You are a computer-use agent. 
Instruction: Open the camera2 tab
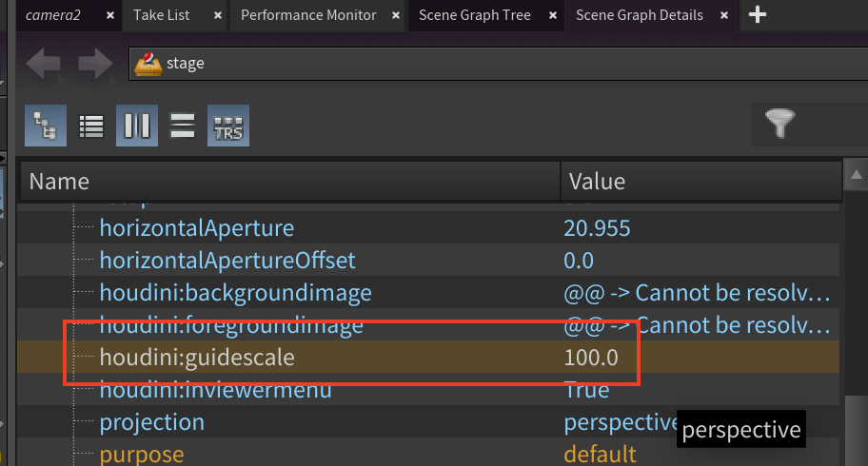coord(53,15)
